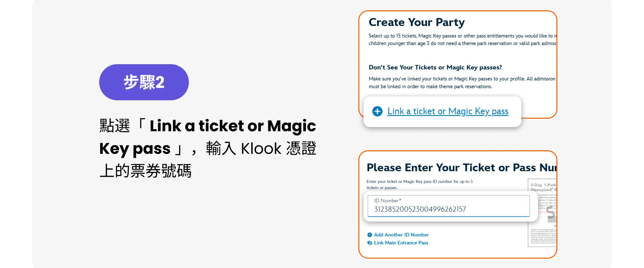Click the ID Number* field label
The width and height of the screenshot is (644, 268).
(388, 201)
